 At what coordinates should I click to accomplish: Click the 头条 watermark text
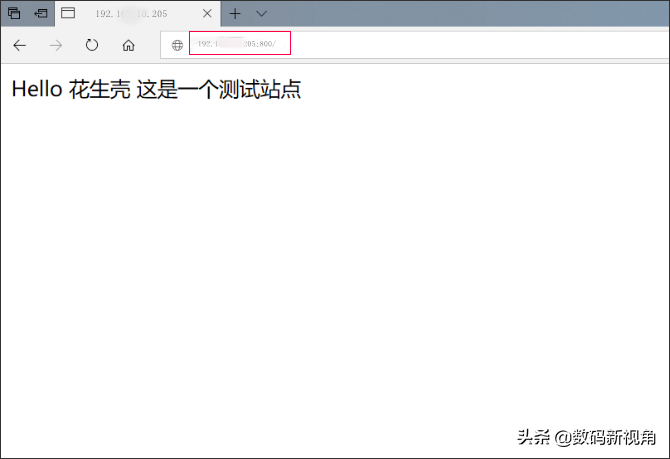[535, 437]
